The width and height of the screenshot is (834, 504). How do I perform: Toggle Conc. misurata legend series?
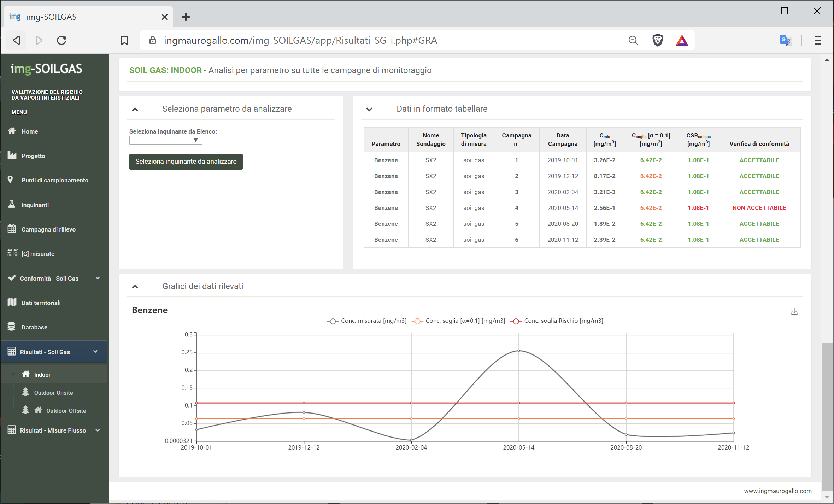366,321
